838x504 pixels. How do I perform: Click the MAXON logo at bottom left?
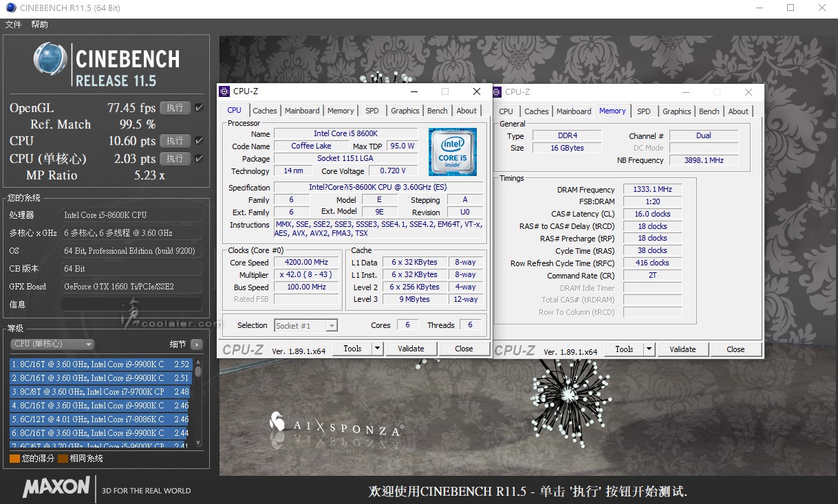pyautogui.click(x=56, y=487)
